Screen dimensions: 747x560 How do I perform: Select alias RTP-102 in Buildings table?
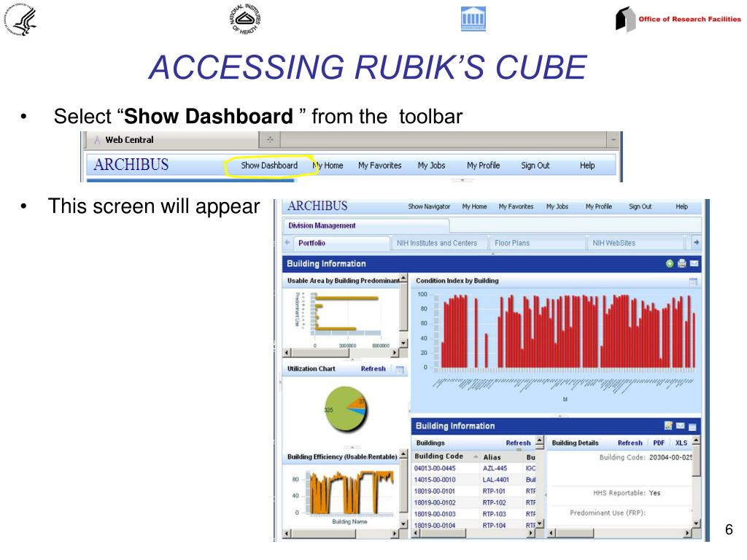494,503
